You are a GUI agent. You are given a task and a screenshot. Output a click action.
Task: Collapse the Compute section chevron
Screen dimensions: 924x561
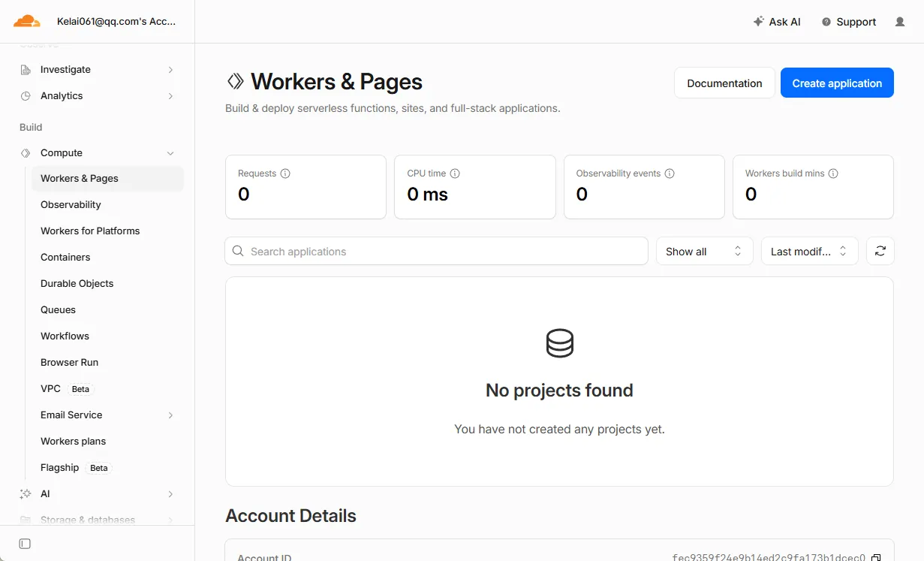[x=170, y=153]
